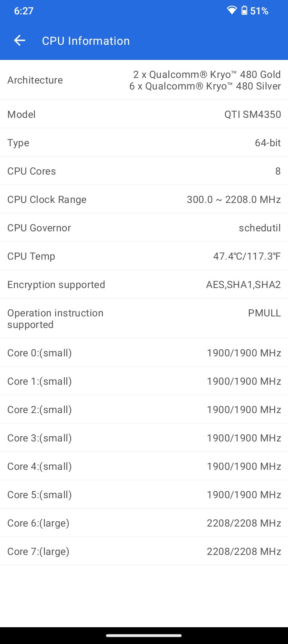This screenshot has height=644, width=288.
Task: Select the Core 4 small row
Action: [x=144, y=466]
